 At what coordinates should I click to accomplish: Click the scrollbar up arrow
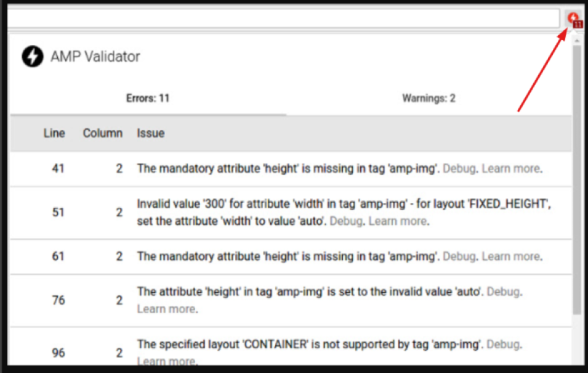[x=577, y=40]
